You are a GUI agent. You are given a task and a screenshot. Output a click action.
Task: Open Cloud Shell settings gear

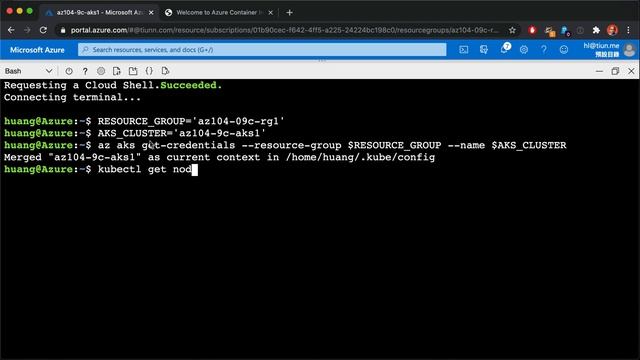click(101, 71)
